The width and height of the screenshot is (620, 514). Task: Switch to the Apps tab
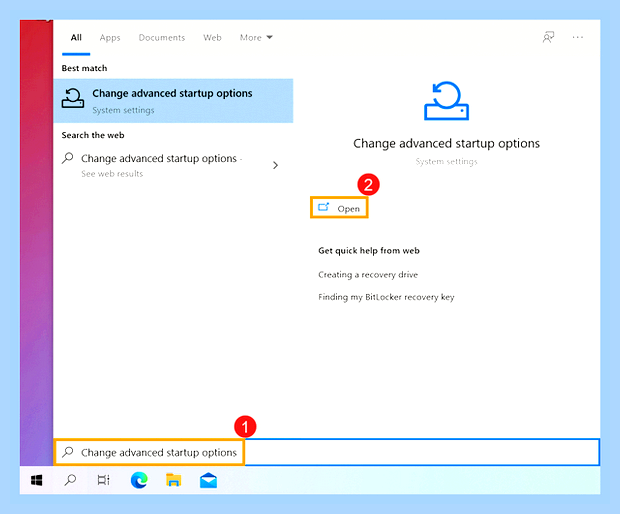click(110, 38)
